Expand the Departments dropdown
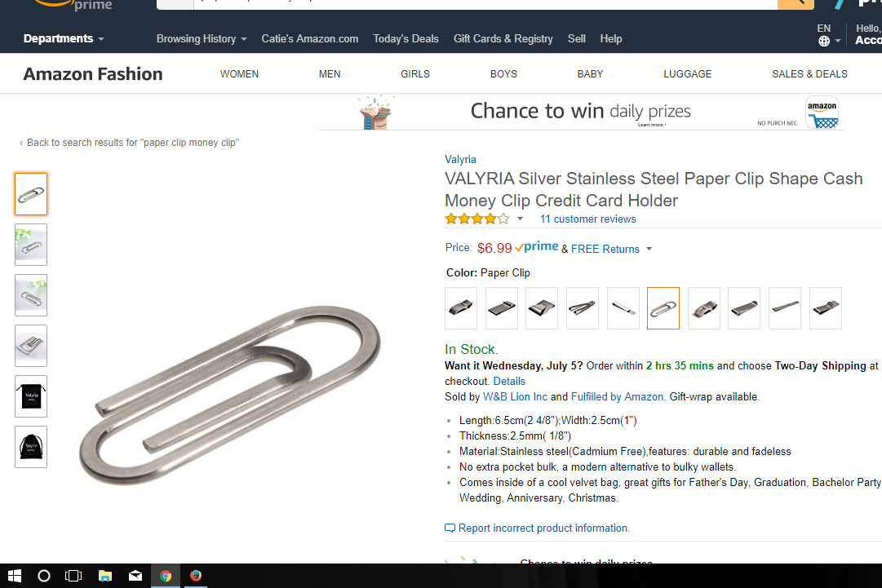 click(64, 39)
